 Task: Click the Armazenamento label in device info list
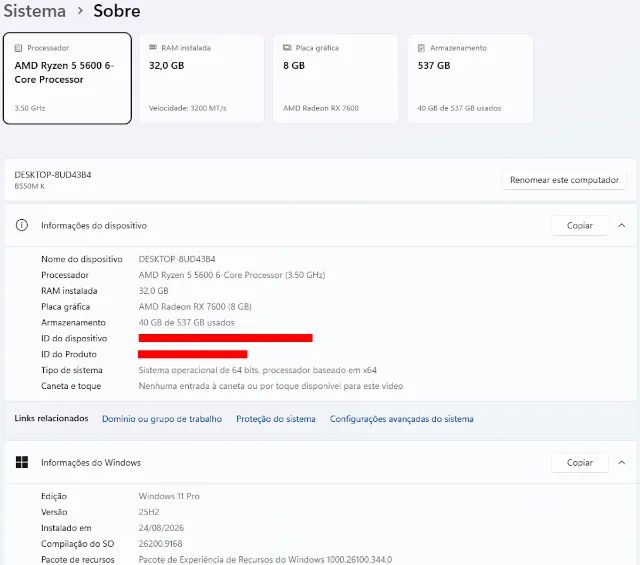click(73, 323)
